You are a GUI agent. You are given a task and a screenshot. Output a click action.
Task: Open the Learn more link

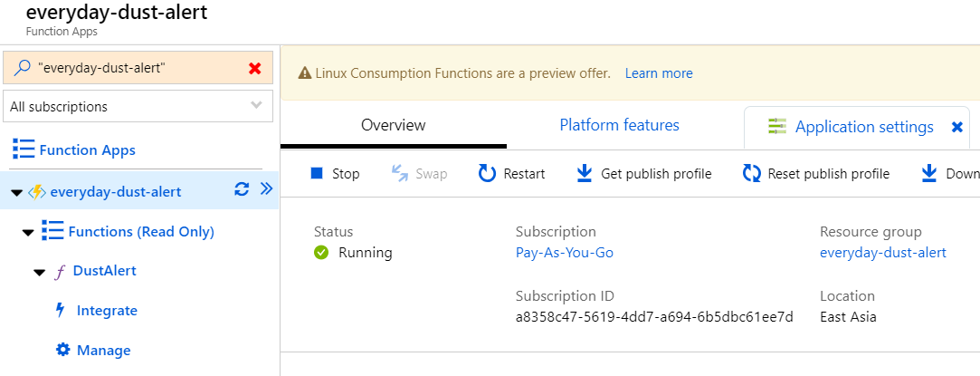point(658,73)
